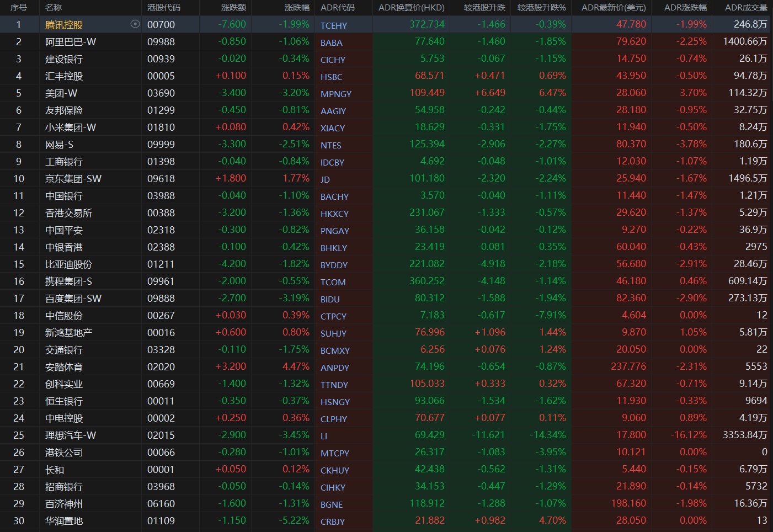The height and width of the screenshot is (532, 773).
Task: Select ADR code BIDU
Action: point(330,299)
